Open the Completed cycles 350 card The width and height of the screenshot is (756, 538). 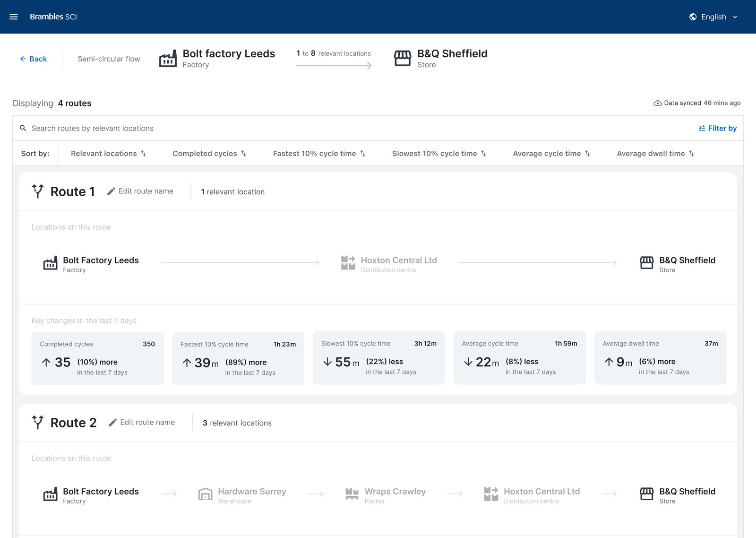pyautogui.click(x=97, y=358)
